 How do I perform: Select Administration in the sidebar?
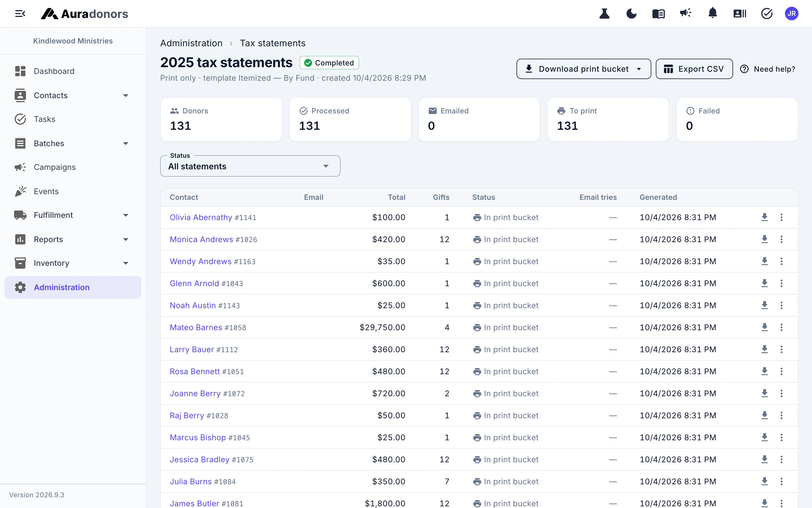(x=73, y=287)
